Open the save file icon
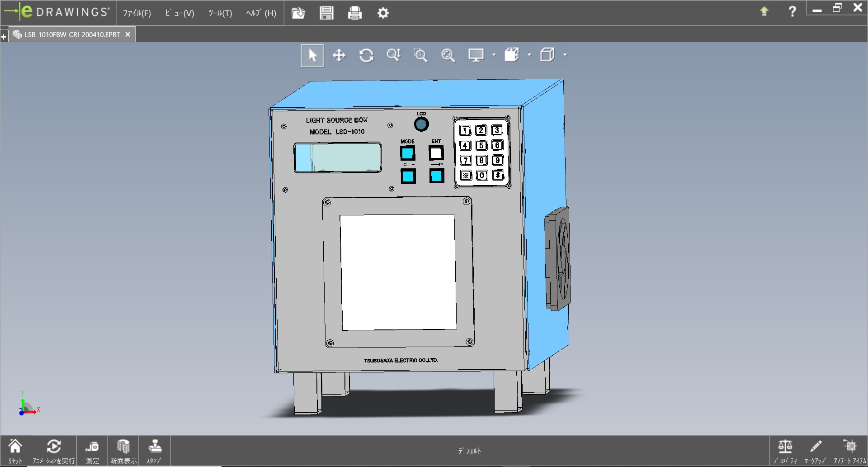Viewport: 868px width, 467px height. pos(326,13)
